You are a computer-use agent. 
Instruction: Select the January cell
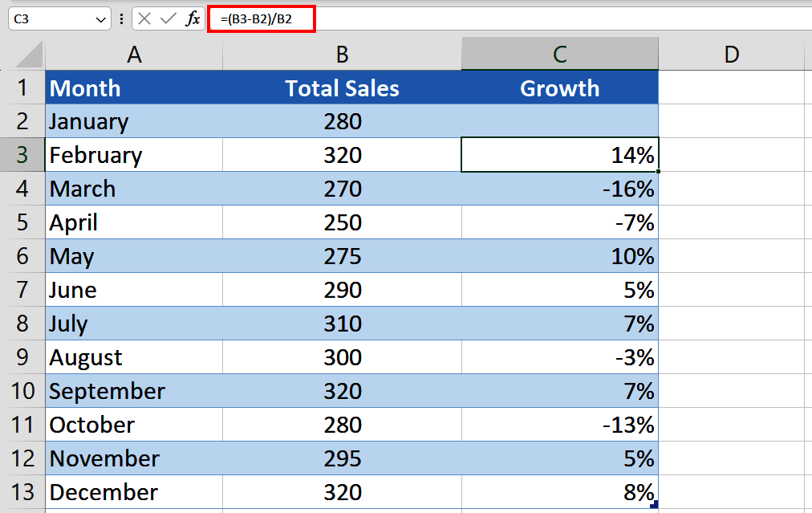134,121
